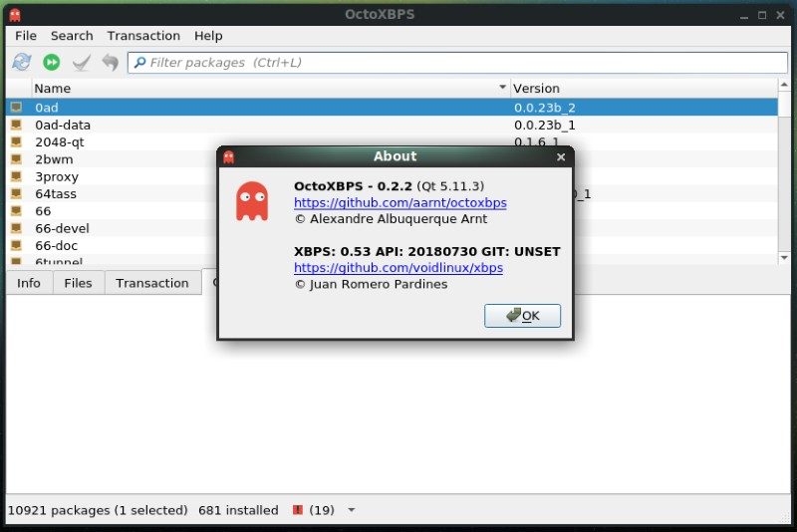
Task: Click the magnifier icon in filter field
Action: pos(139,62)
